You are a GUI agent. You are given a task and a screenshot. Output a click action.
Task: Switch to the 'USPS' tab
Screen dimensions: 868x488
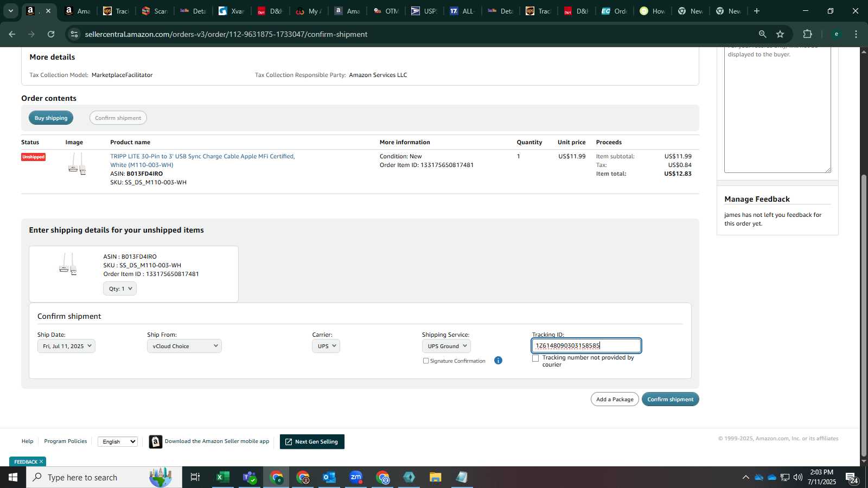click(x=424, y=11)
